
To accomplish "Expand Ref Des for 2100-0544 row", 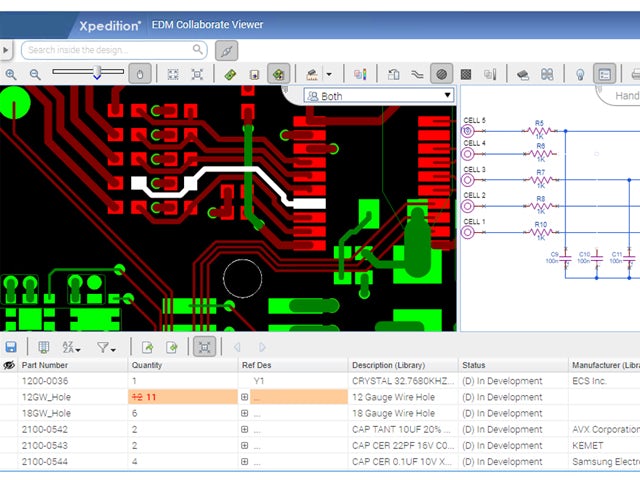I will (x=244, y=462).
